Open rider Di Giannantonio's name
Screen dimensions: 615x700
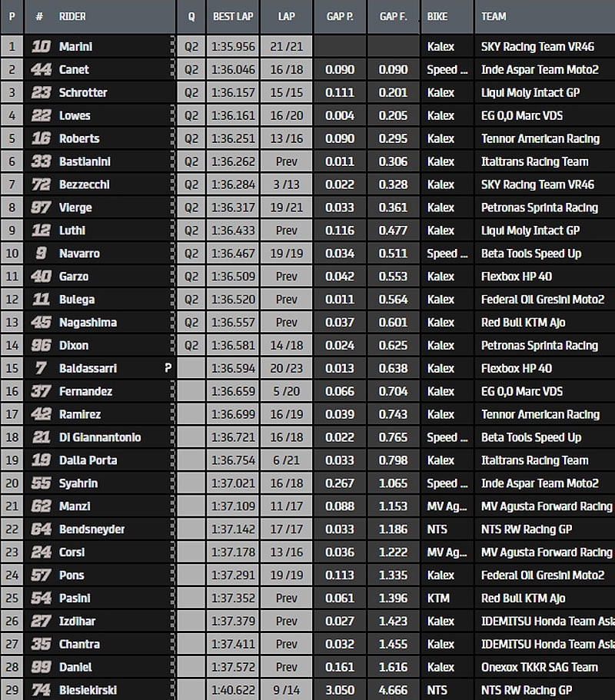pos(99,438)
